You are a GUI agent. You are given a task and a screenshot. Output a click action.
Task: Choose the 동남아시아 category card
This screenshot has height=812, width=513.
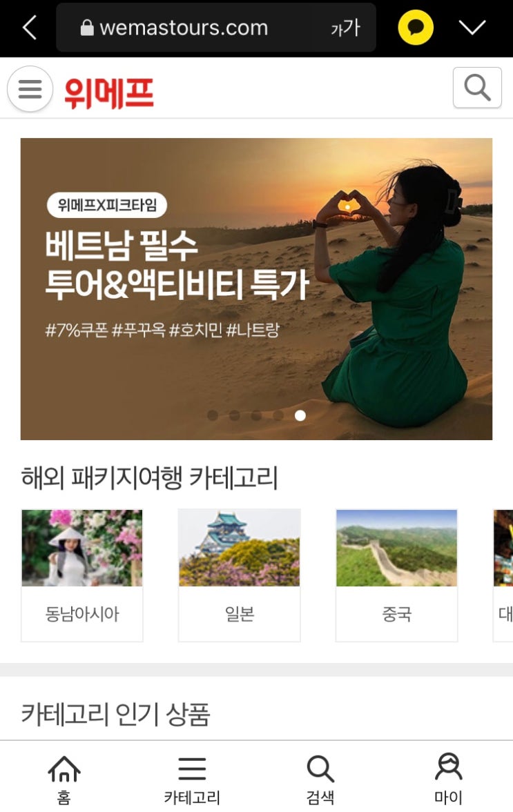coord(82,575)
